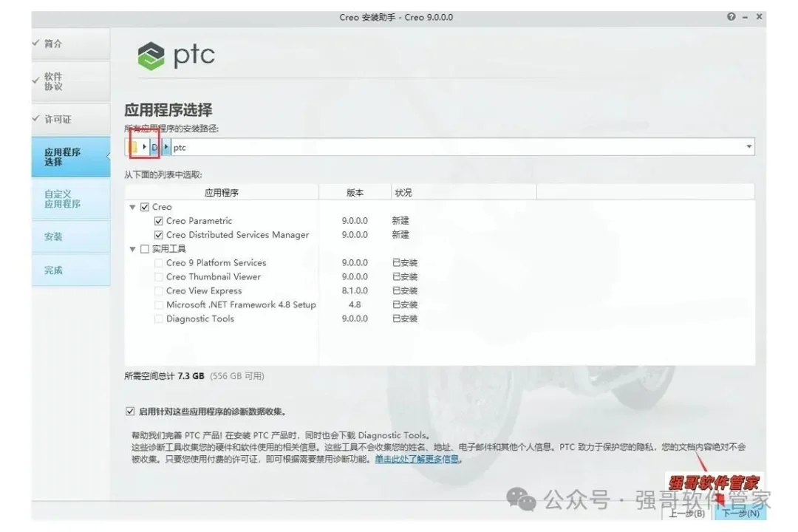Click version 8.1.0.0 cell

tap(355, 290)
